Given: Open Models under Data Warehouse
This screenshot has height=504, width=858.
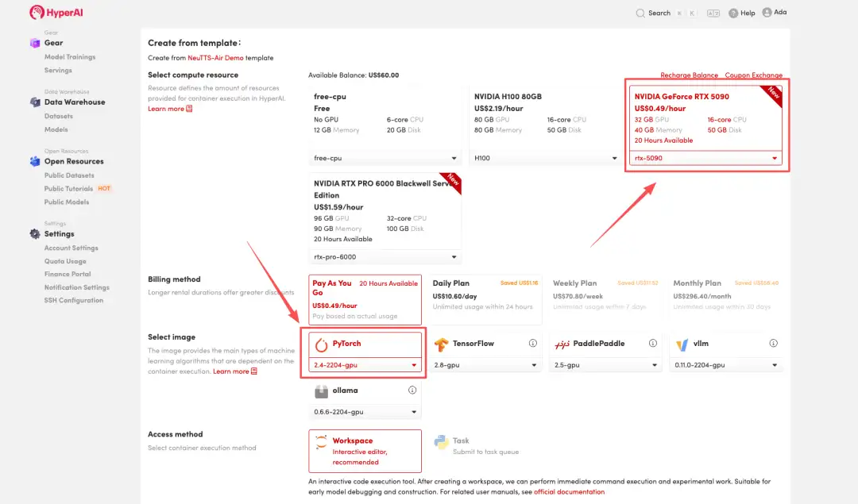Looking at the screenshot, I should [x=56, y=129].
